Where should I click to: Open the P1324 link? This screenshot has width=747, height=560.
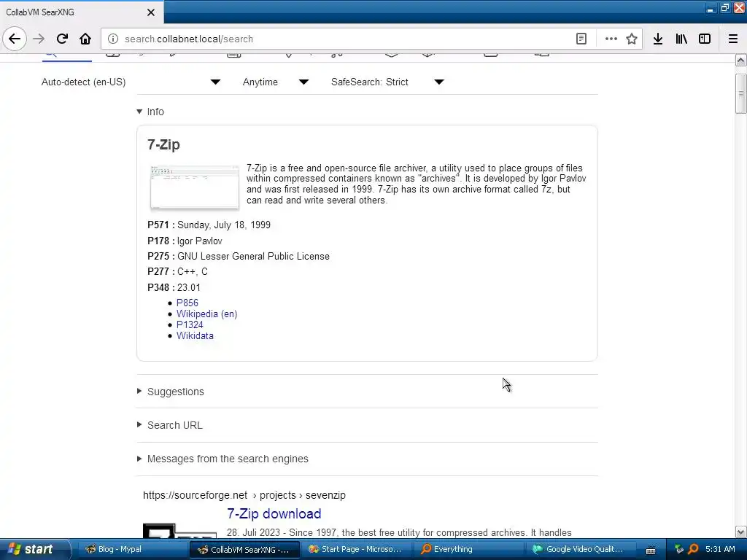click(190, 324)
